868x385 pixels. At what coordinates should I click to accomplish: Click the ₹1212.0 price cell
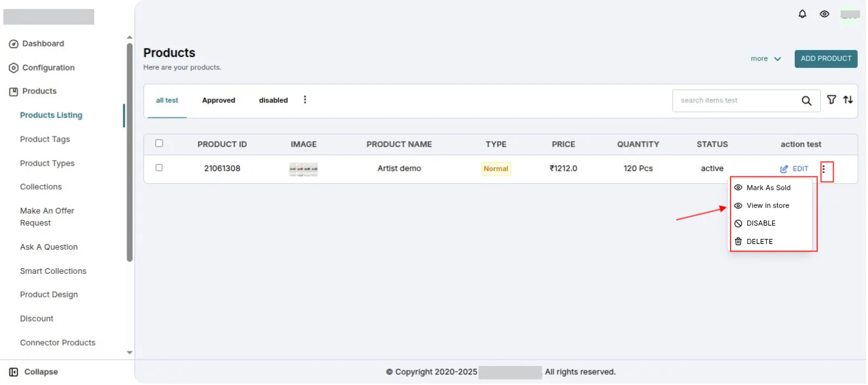click(563, 169)
